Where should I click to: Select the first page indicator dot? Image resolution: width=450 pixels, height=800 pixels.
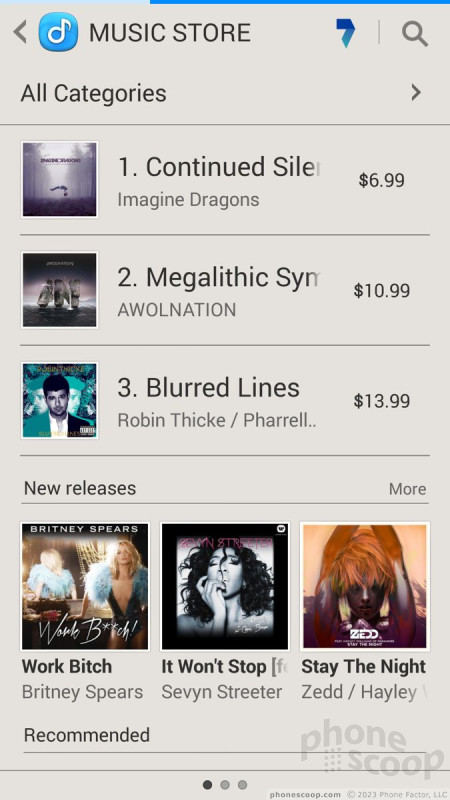(x=208, y=784)
